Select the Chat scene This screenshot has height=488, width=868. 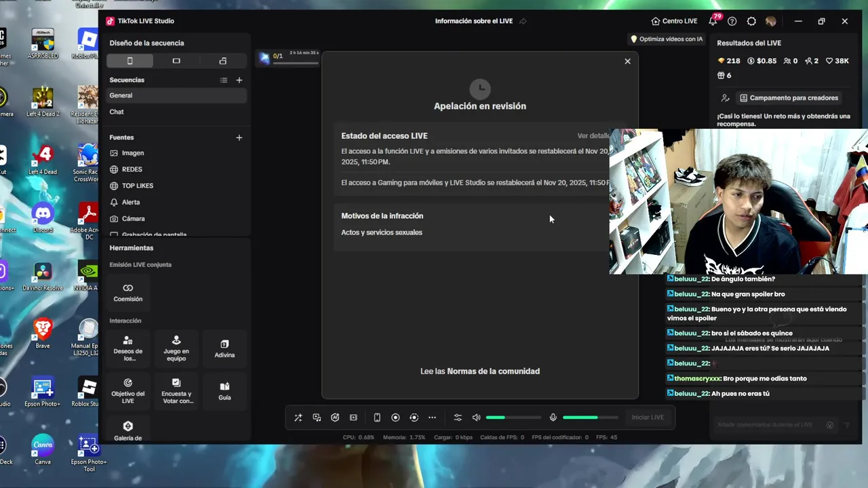point(176,112)
